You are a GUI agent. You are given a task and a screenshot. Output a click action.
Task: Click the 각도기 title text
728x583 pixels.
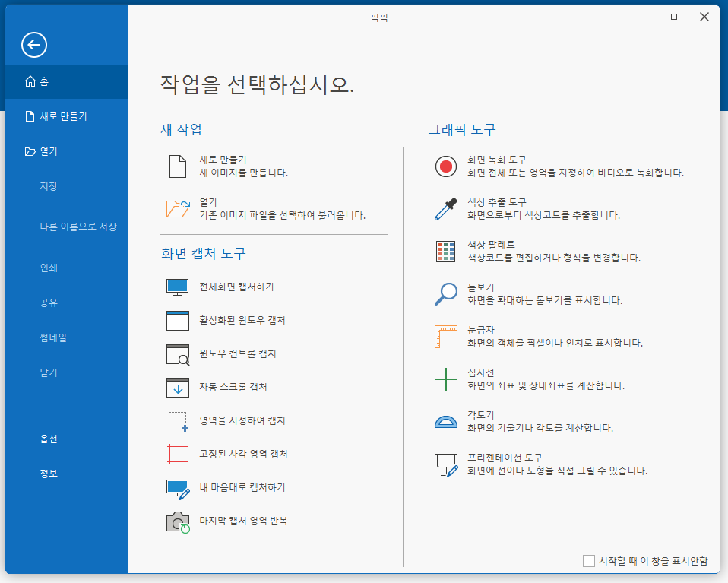[480, 415]
